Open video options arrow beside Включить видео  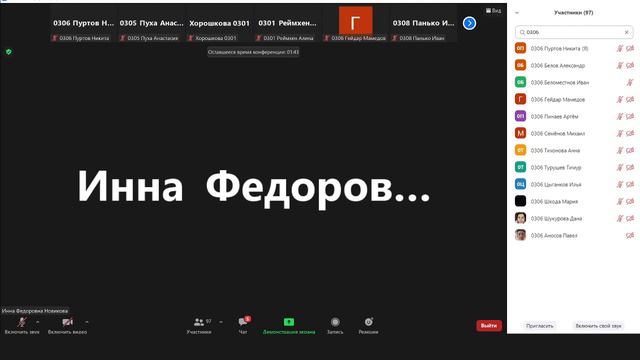pos(87,322)
